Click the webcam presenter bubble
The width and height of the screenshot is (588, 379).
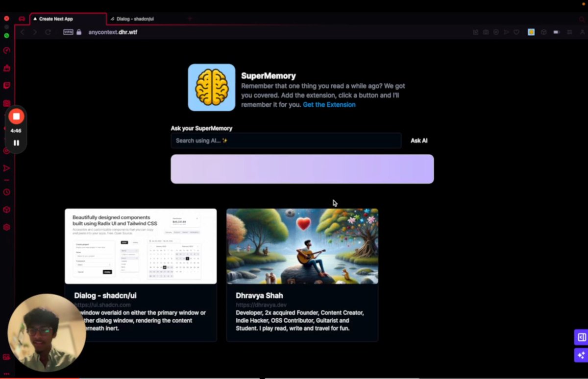pyautogui.click(x=47, y=333)
